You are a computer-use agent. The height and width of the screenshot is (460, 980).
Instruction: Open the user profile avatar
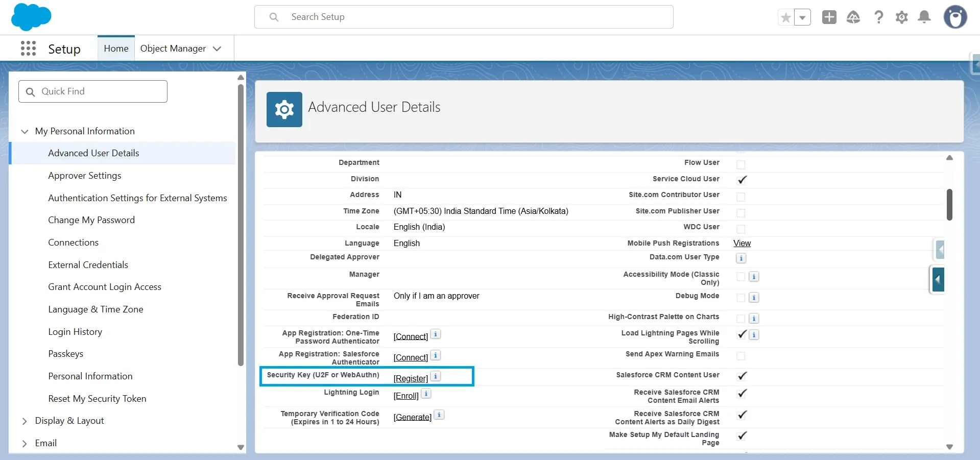tap(955, 17)
